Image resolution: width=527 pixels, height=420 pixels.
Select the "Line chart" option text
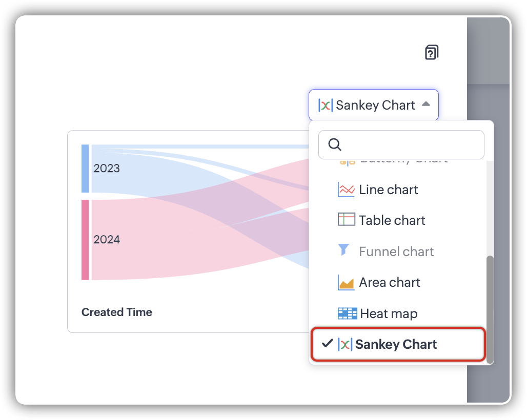pos(389,190)
